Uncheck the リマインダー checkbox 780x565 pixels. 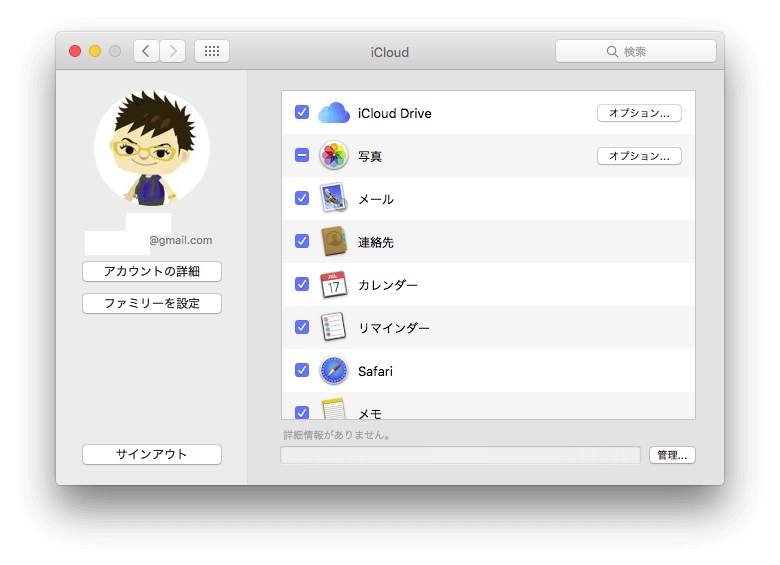point(302,327)
